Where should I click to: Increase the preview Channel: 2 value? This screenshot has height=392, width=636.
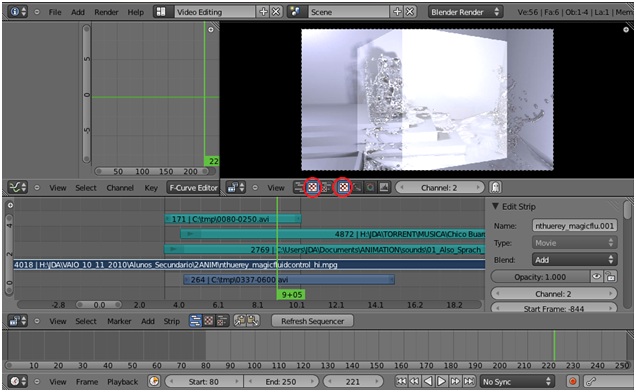tap(479, 187)
